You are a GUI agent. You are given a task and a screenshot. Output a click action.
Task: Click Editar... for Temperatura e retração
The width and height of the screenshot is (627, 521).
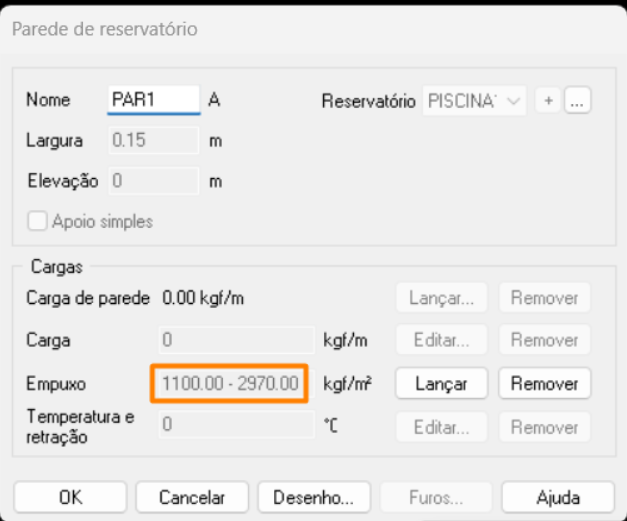[441, 427]
